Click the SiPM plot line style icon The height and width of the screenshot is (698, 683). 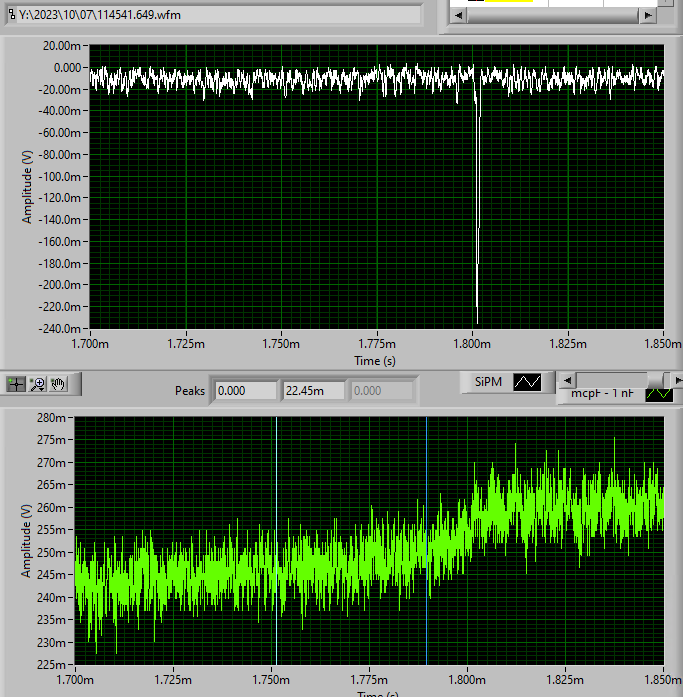(x=526, y=381)
